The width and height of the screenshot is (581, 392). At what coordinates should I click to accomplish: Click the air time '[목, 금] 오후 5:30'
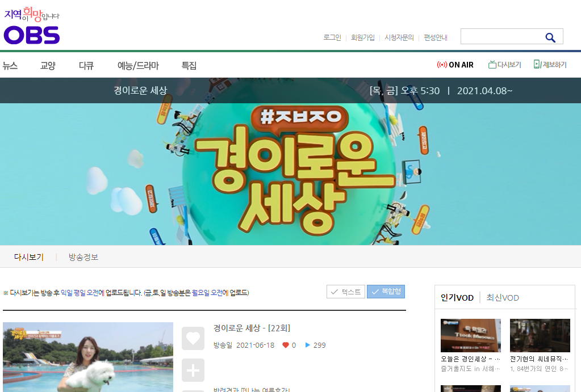(x=404, y=91)
